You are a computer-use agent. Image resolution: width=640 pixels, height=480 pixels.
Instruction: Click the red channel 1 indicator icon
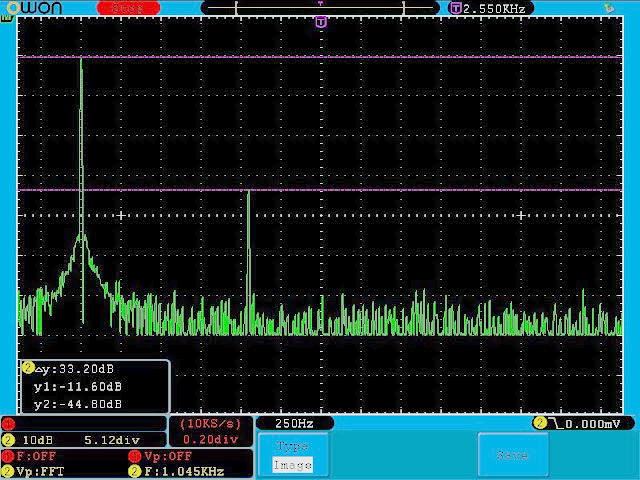[8, 423]
